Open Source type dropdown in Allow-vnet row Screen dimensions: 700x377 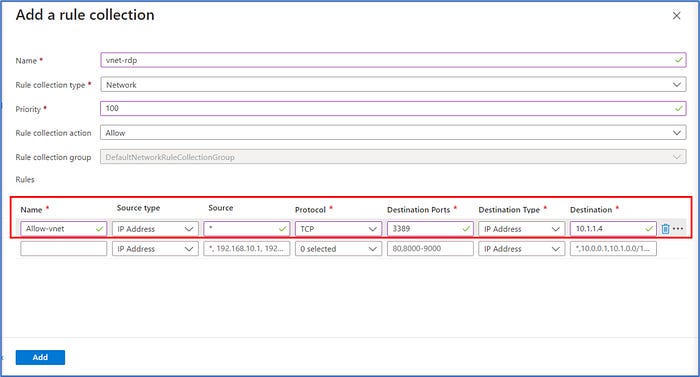coord(155,229)
